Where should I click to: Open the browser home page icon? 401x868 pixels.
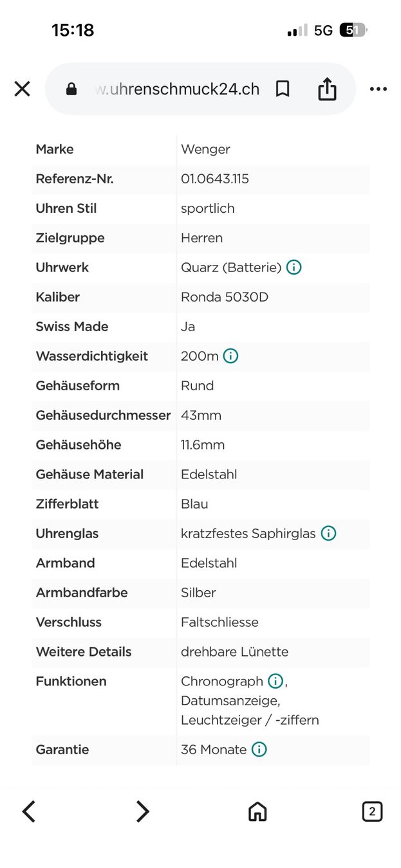point(257,811)
